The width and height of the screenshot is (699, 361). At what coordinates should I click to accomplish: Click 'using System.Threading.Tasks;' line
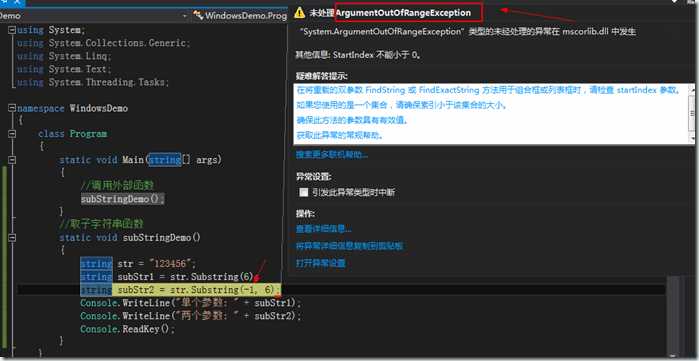pyautogui.click(x=93, y=82)
